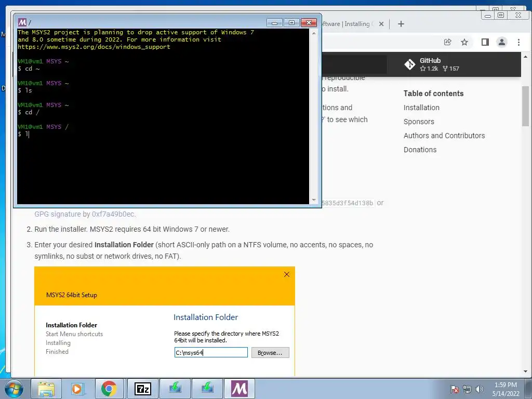This screenshot has height=399, width=532.
Task: Minimize the Chrome browser window
Action: pos(488,15)
